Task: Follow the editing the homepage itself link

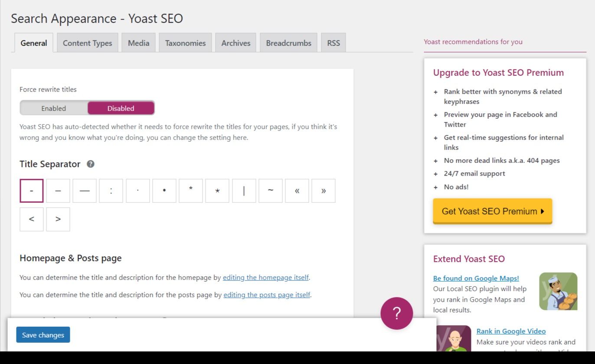Action: click(266, 277)
